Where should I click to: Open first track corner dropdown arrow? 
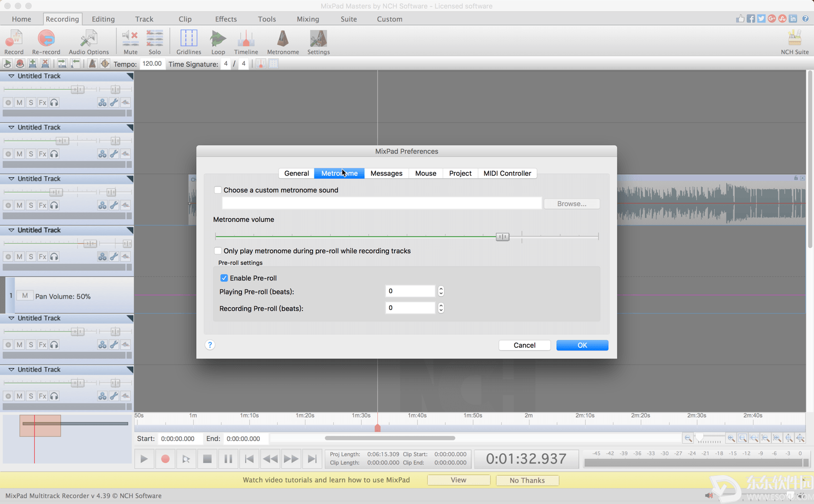point(130,77)
